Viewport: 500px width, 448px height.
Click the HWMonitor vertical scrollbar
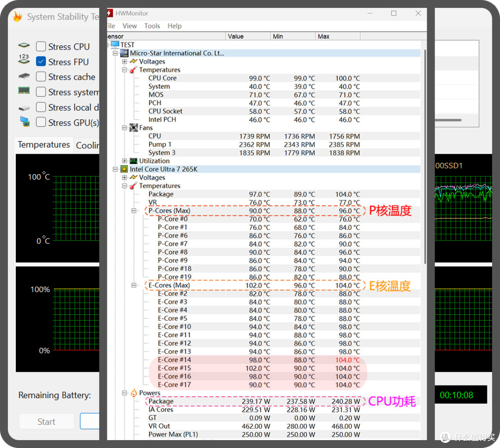click(425, 156)
